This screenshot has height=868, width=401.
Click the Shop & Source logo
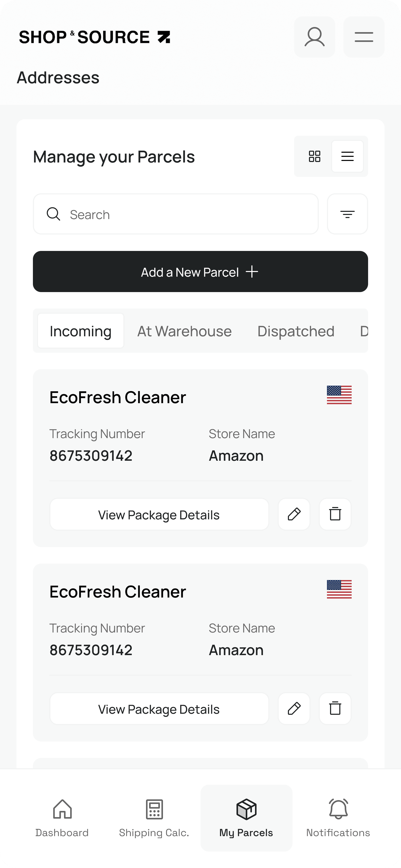pyautogui.click(x=95, y=37)
